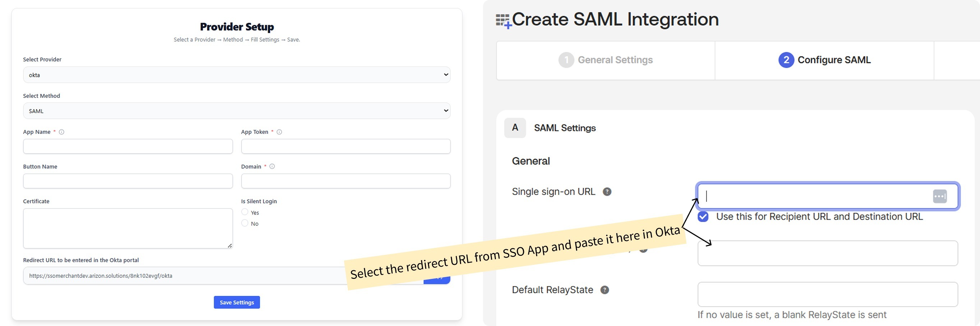The width and height of the screenshot is (980, 326).
Task: Click the App Token info icon
Action: pos(279,132)
